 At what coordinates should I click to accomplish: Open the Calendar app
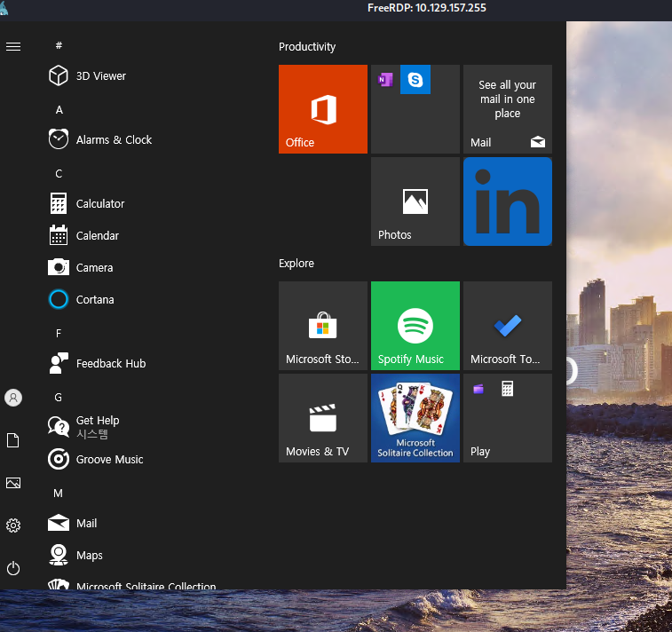point(84,235)
